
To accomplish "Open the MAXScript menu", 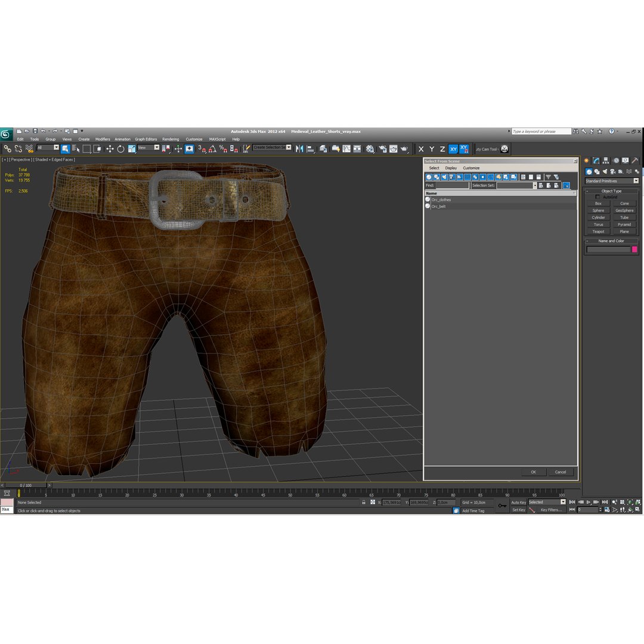I will click(x=217, y=139).
